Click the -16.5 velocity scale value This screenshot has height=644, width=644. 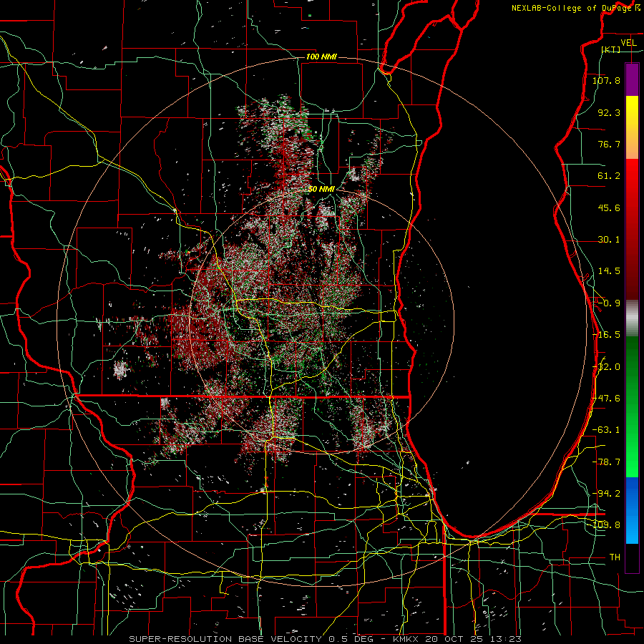(x=606, y=335)
